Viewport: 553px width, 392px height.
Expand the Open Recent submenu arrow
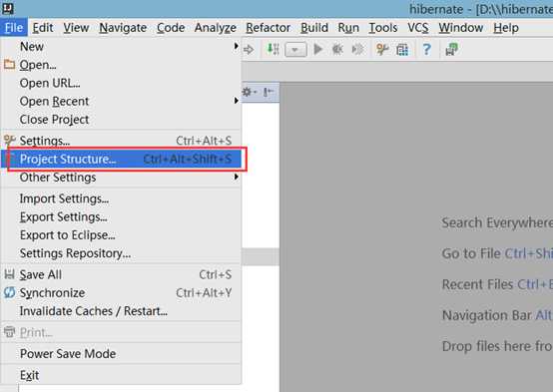236,101
